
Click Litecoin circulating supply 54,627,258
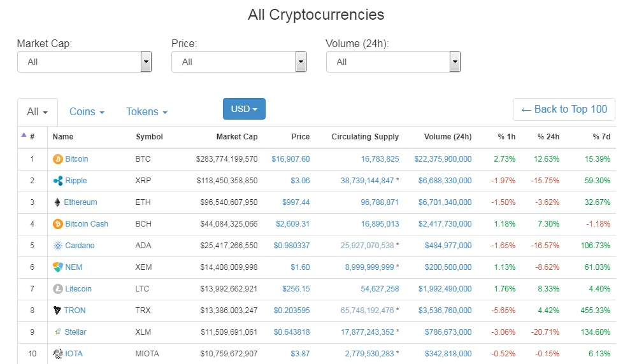point(380,289)
